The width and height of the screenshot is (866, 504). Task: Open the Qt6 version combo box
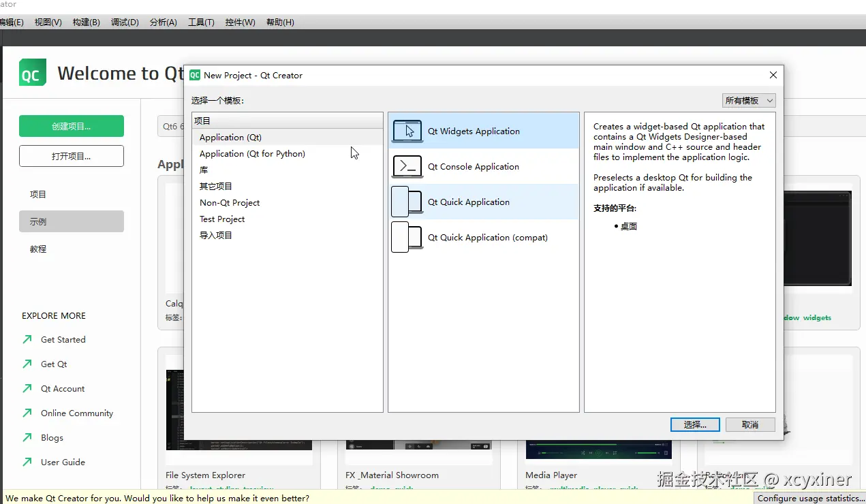(171, 127)
